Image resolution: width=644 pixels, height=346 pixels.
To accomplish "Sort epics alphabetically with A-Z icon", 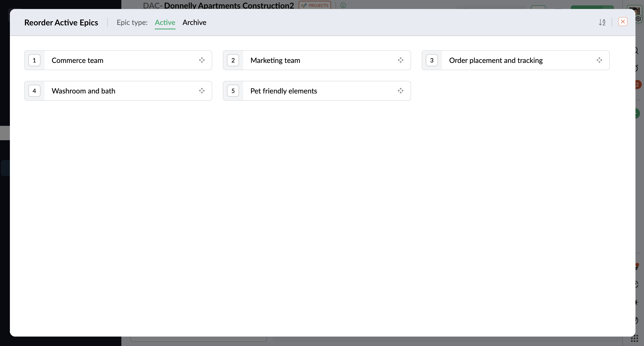I will point(602,22).
